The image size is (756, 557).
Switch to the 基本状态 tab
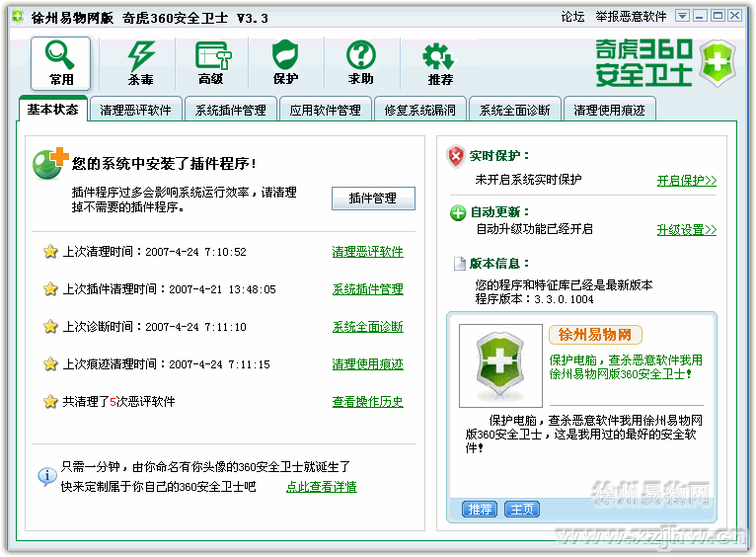52,110
